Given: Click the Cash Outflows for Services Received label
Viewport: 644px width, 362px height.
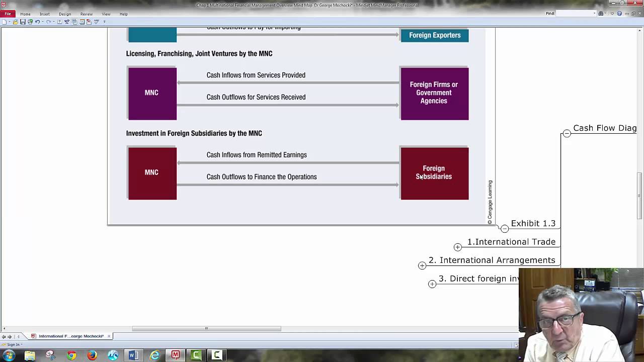Looking at the screenshot, I should 256,97.
